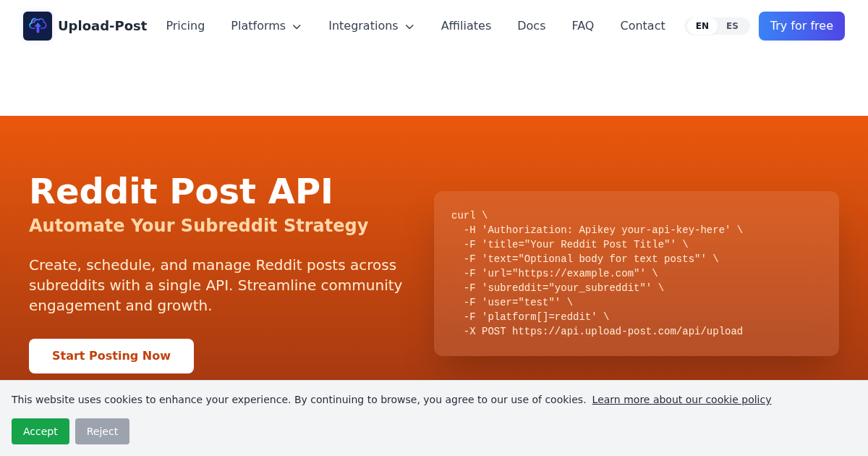Navigate to the Docs section
The width and height of the screenshot is (868, 456).
pyautogui.click(x=531, y=25)
